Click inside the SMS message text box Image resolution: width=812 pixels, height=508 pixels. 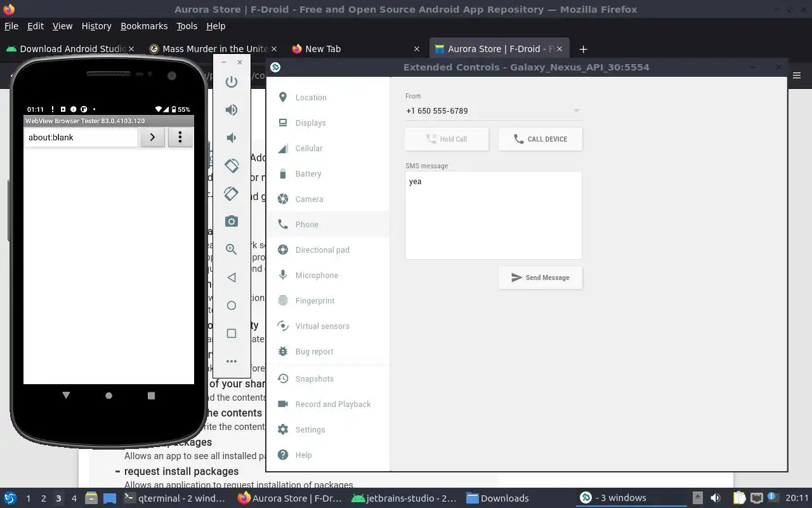(494, 215)
